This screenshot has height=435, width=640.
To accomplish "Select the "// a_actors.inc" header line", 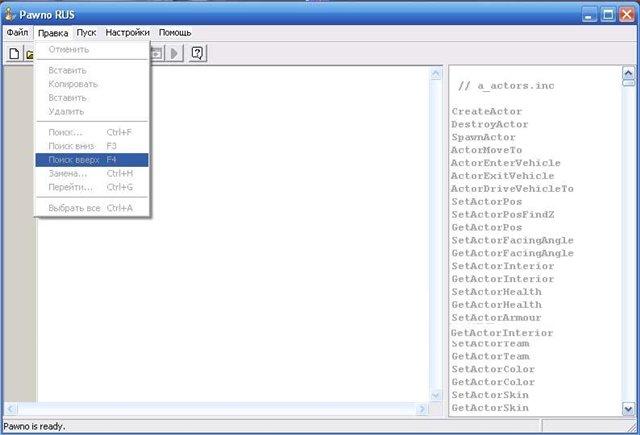I will point(506,86).
